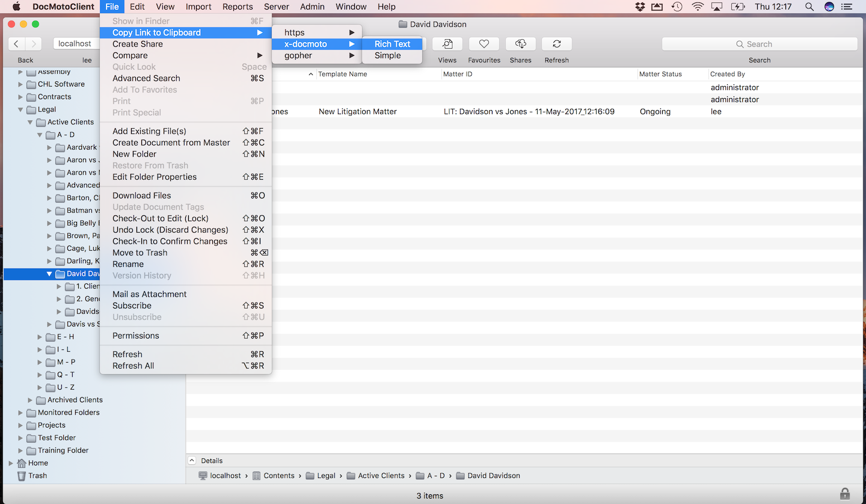Select the Trash icon in sidebar
Screen dimensions: 866x504
22,476
